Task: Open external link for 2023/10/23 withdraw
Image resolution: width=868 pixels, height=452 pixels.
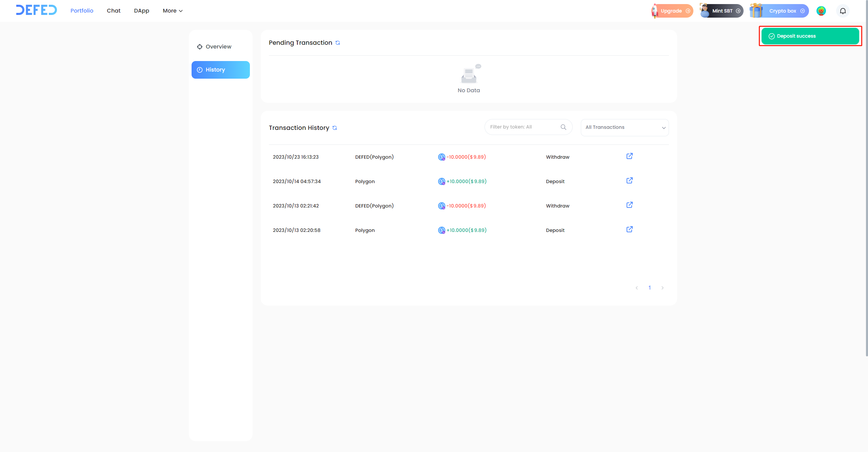Action: pyautogui.click(x=629, y=156)
